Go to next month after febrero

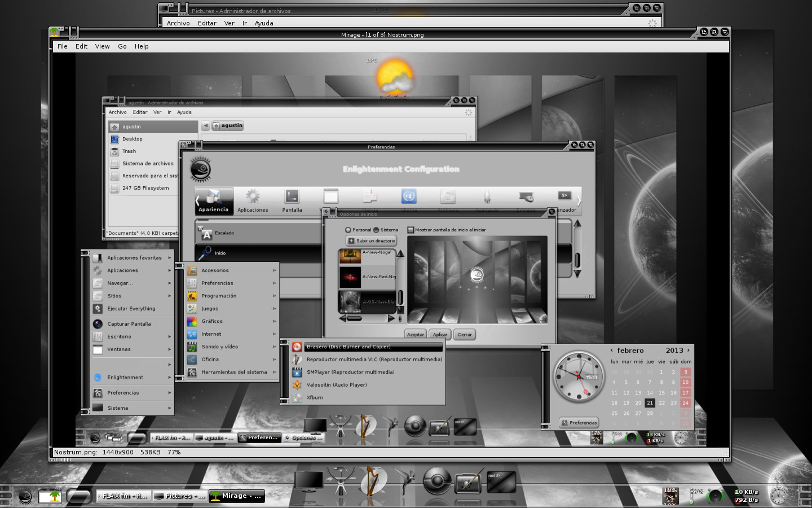(688, 351)
